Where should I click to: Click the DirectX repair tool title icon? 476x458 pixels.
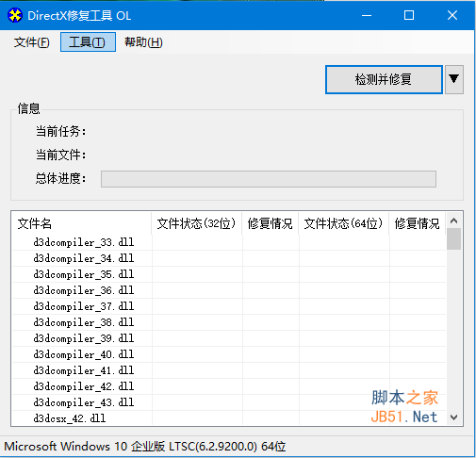tap(15, 15)
